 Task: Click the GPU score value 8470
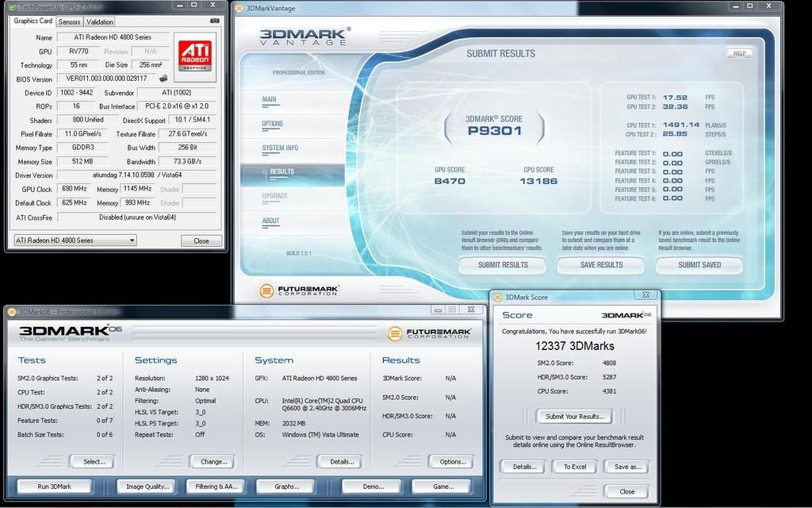click(x=450, y=181)
